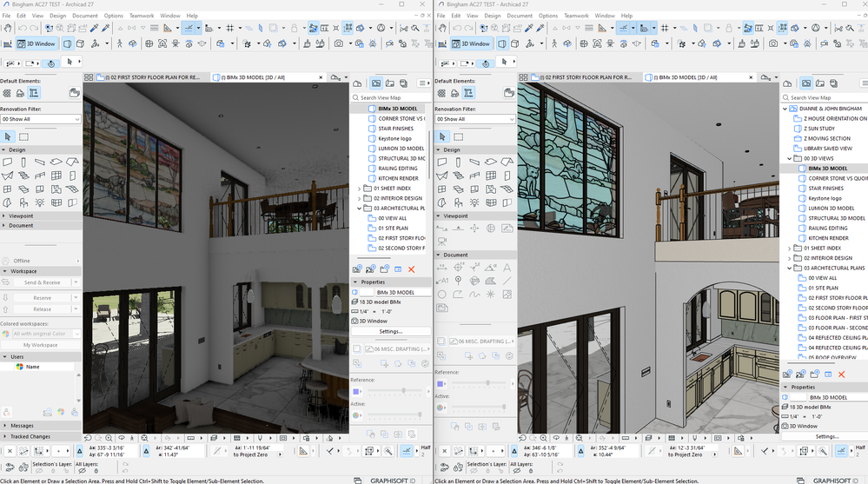Toggle the axonometry cube icon in left window

point(81,43)
